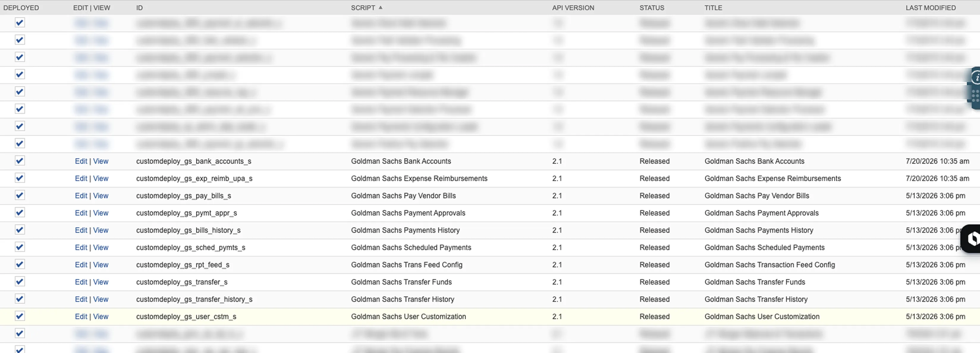
Task: Click ID text customdeploy_gs_pay_bills_s
Action: [x=183, y=196]
